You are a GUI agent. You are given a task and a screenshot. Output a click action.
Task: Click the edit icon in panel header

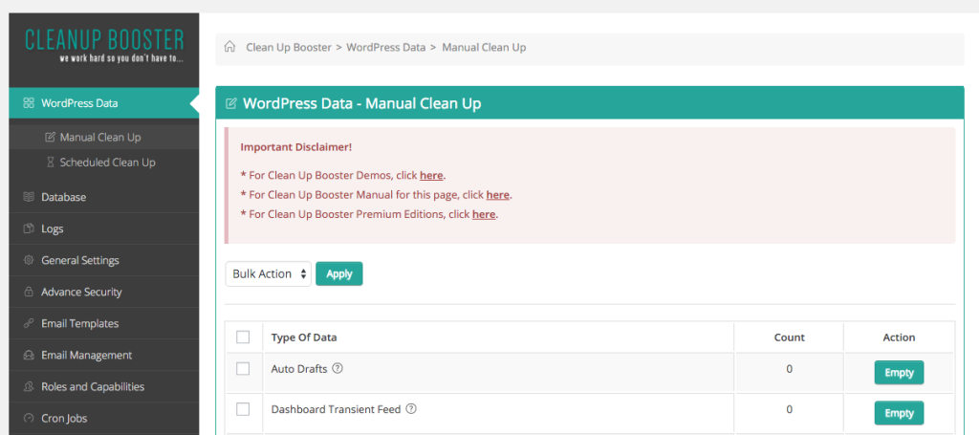pyautogui.click(x=230, y=104)
